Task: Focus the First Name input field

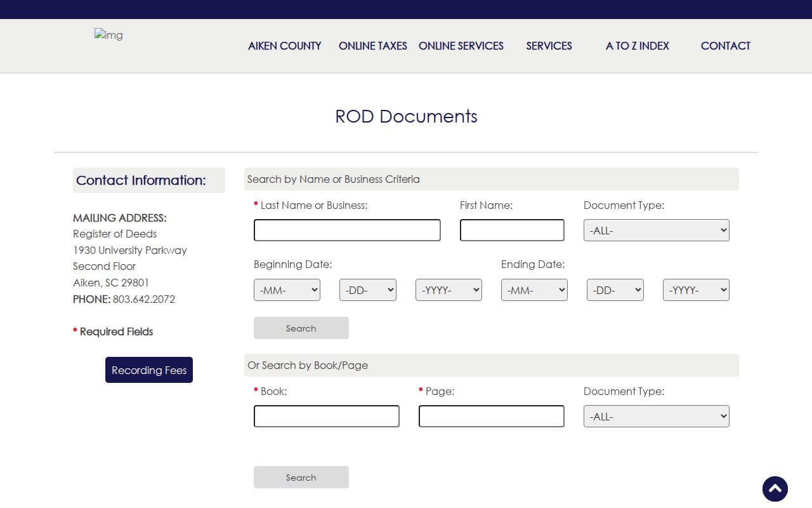Action: click(x=512, y=230)
